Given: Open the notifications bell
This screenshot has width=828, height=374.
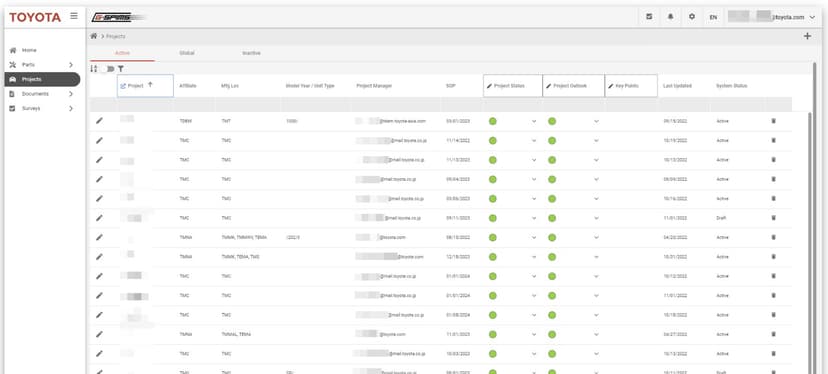Looking at the screenshot, I should (671, 17).
